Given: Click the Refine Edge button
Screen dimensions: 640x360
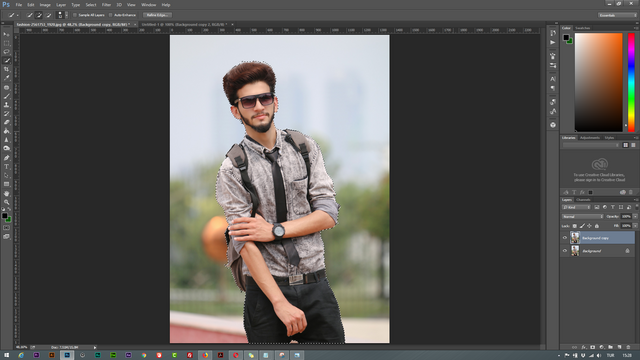Looking at the screenshot, I should pyautogui.click(x=157, y=15).
